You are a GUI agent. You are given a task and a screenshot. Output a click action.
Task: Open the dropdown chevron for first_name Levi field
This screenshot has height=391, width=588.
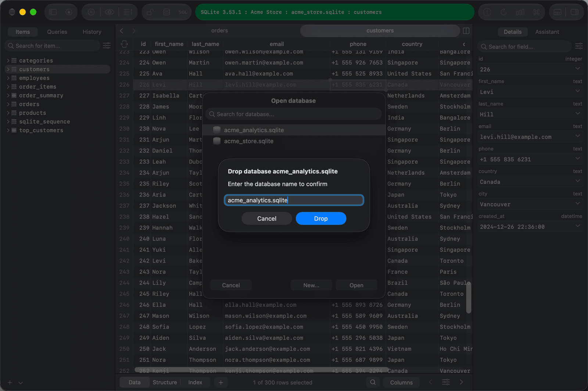tap(578, 91)
